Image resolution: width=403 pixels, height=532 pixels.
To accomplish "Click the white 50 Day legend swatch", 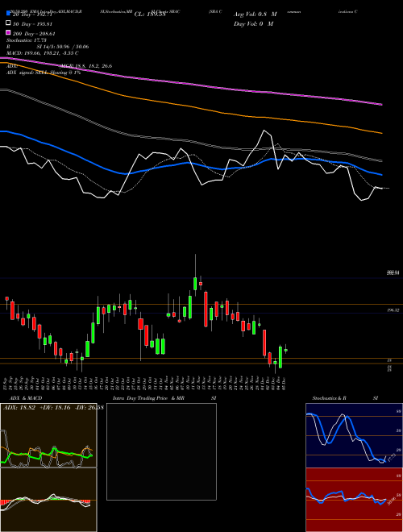I will click(8, 23).
